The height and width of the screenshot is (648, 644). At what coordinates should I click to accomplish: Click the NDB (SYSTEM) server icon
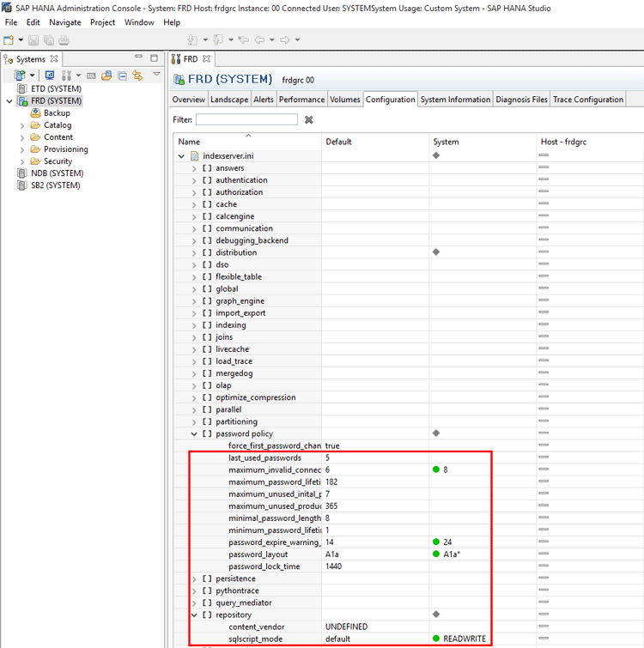pyautogui.click(x=22, y=173)
